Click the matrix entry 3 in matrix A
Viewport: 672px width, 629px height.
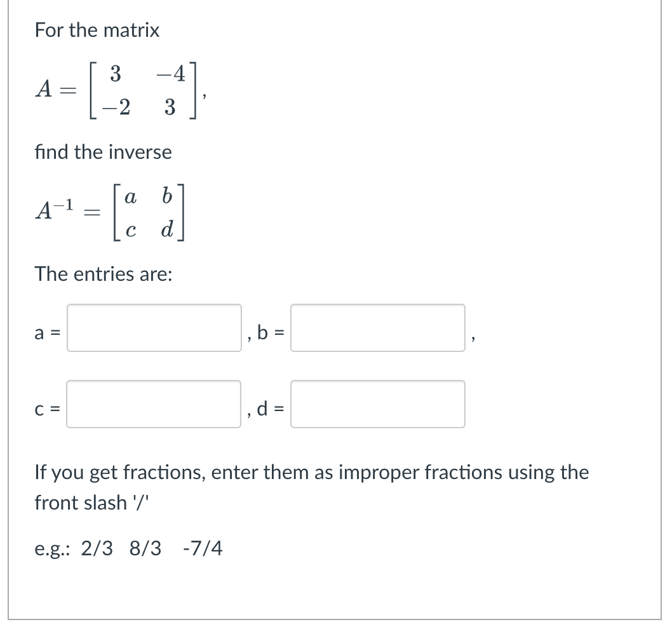click(x=115, y=73)
